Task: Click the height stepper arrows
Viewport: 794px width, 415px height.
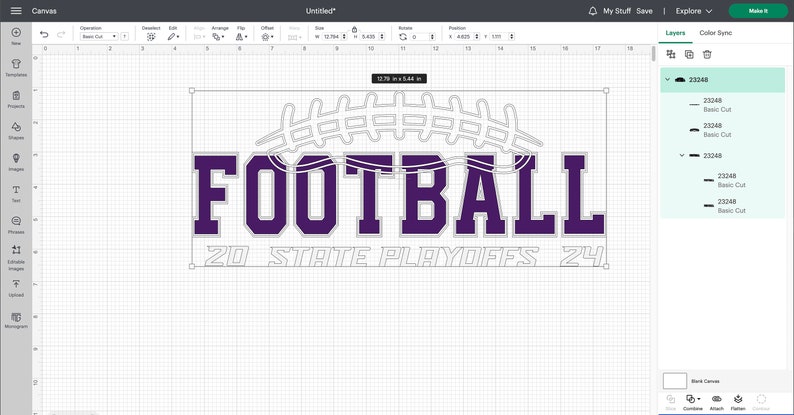Action: point(382,36)
